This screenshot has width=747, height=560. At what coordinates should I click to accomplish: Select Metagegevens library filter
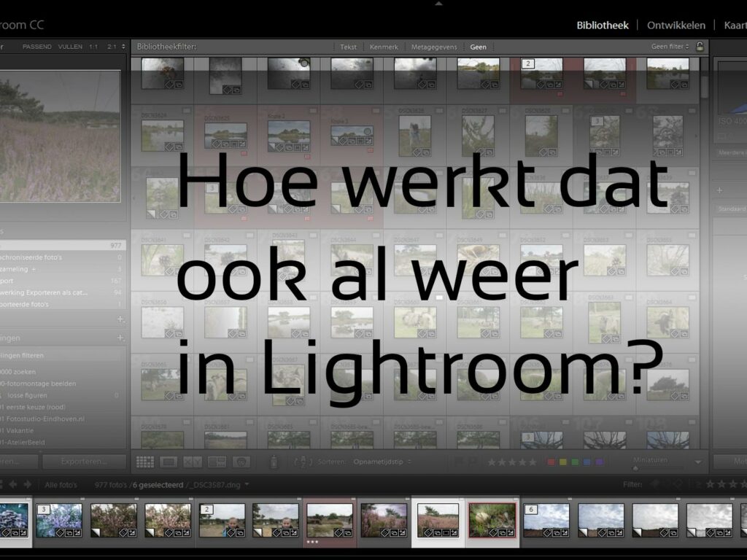[434, 47]
